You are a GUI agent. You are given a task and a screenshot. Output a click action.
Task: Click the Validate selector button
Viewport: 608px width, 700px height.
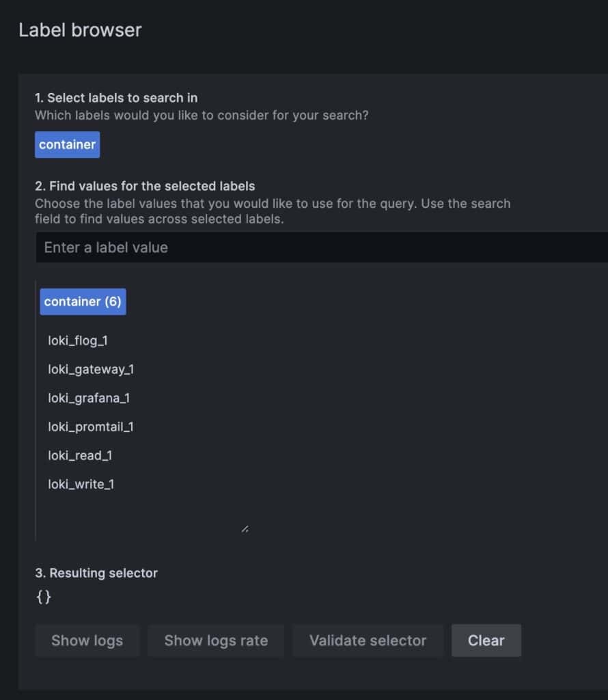click(368, 641)
